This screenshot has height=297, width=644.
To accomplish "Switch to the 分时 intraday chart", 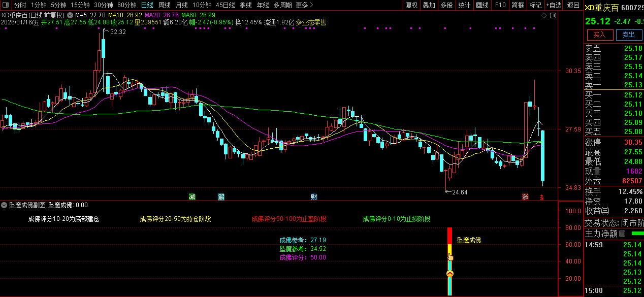I will 20,5.
